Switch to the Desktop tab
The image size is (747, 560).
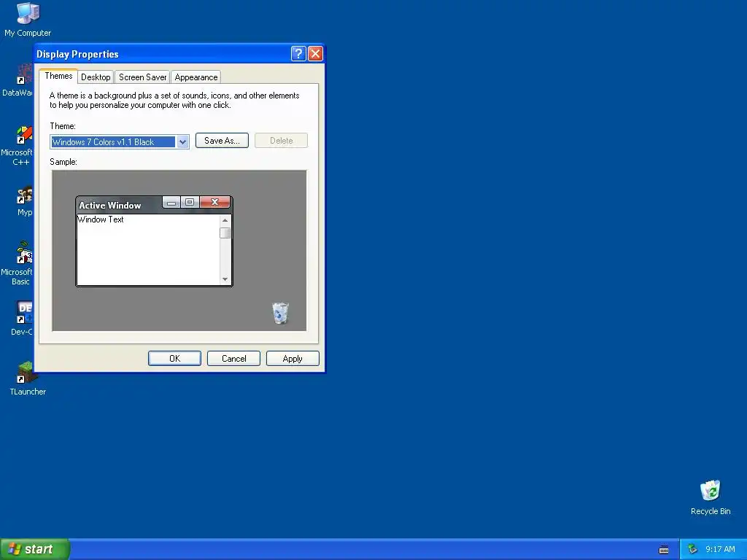[x=96, y=77]
